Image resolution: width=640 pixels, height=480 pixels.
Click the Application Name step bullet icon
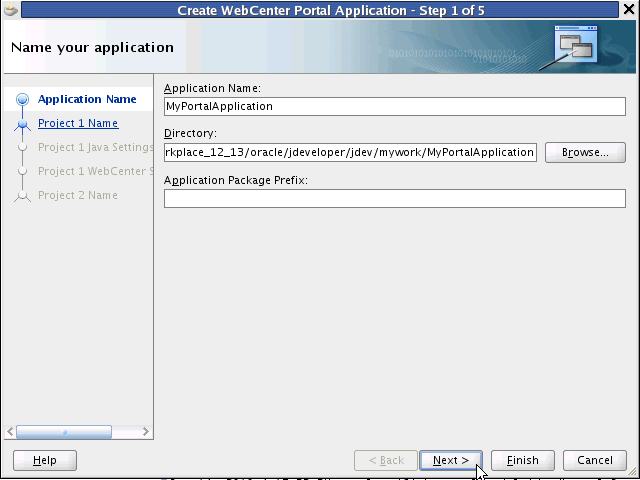(x=22, y=99)
